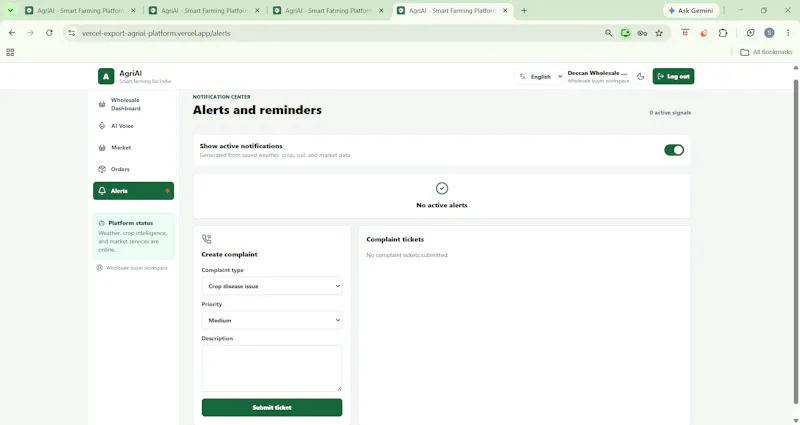Reload the page with the refresh icon
The image size is (800, 425).
click(49, 33)
